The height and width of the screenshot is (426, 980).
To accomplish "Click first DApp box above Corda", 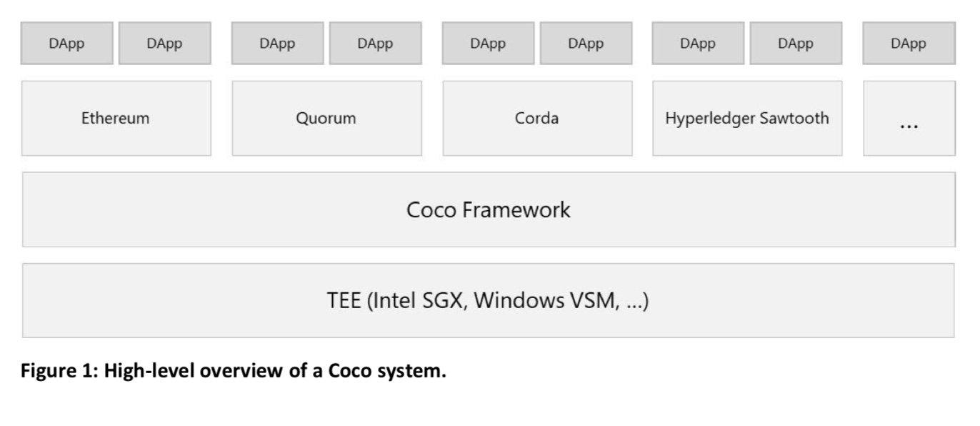I will coord(488,44).
